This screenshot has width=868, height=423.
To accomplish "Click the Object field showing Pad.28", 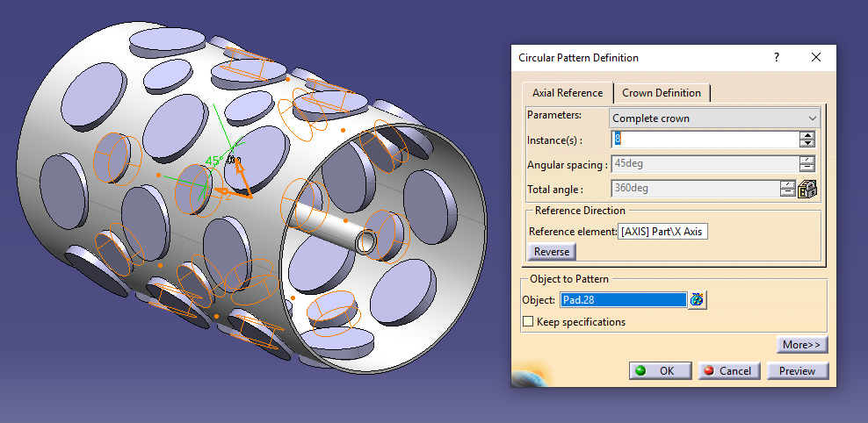I will [x=623, y=299].
